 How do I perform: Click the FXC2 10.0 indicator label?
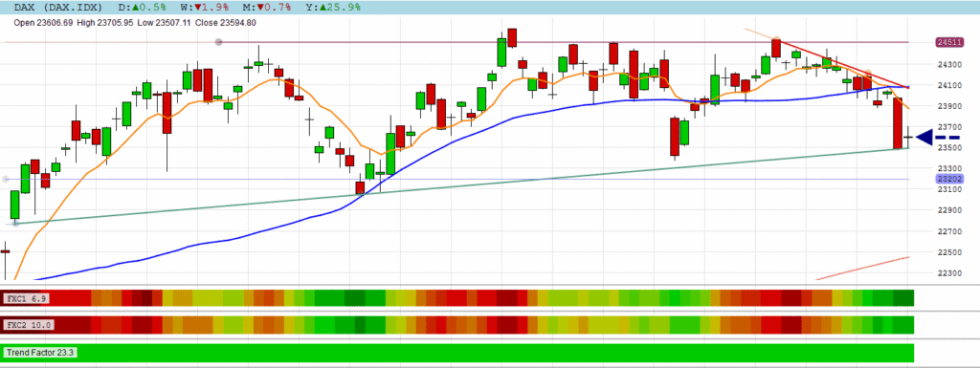coord(29,325)
